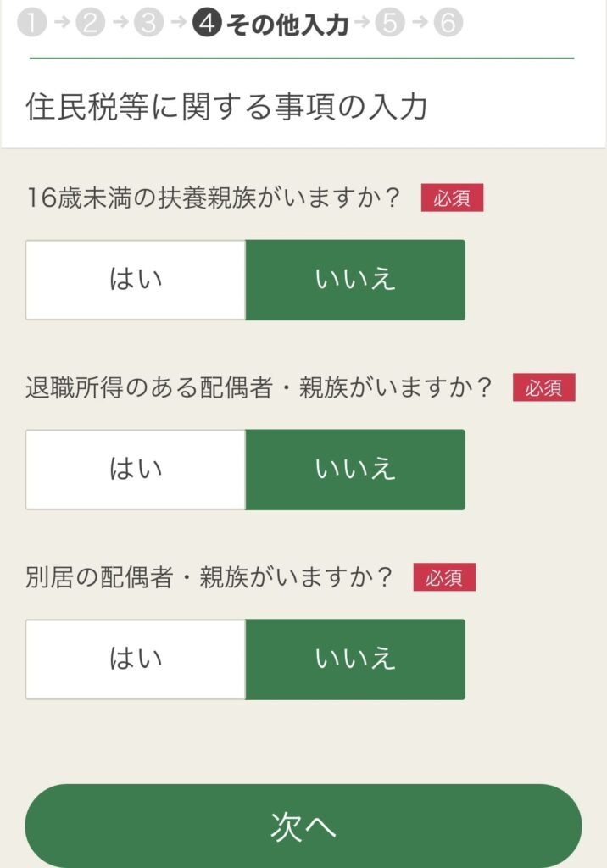Select はい for 別居の配偶者・親族
607x868 pixels.
[136, 659]
